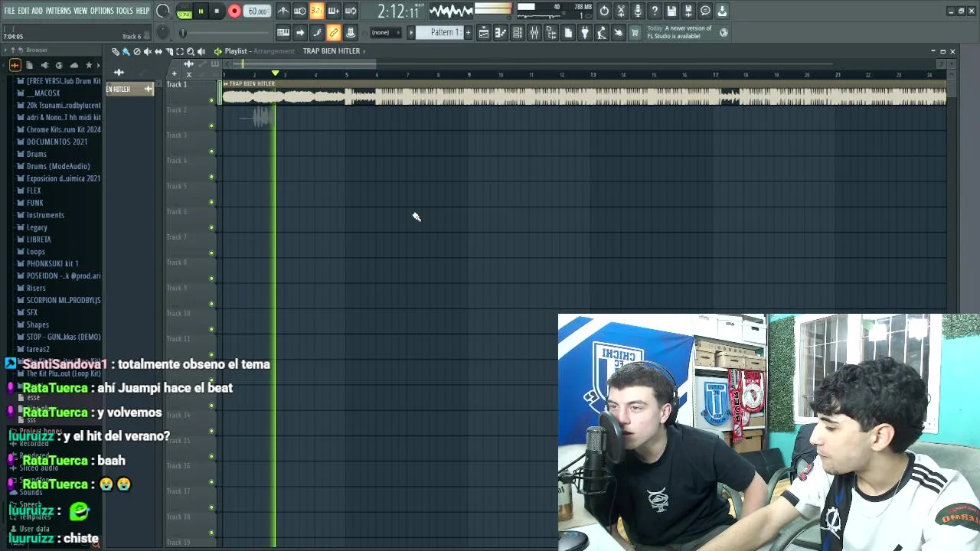Open the news globe icon
The image size is (980, 551).
724,32
